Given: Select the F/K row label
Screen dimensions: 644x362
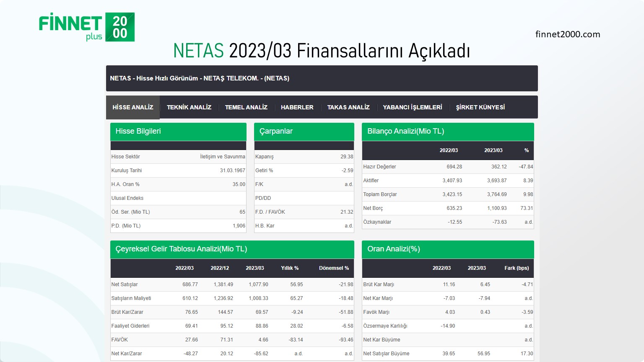Looking at the screenshot, I should click(259, 184).
